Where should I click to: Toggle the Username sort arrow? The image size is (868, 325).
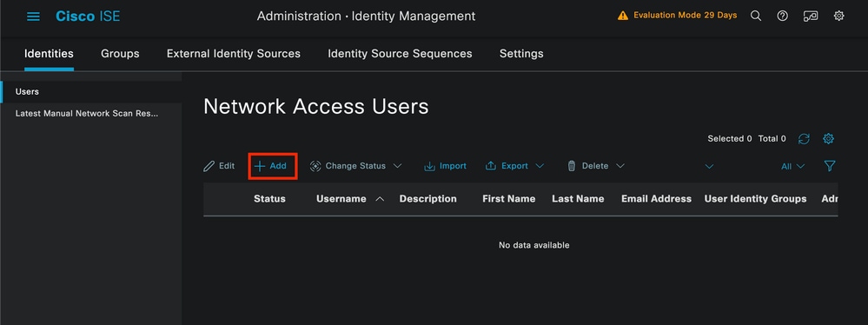click(380, 199)
